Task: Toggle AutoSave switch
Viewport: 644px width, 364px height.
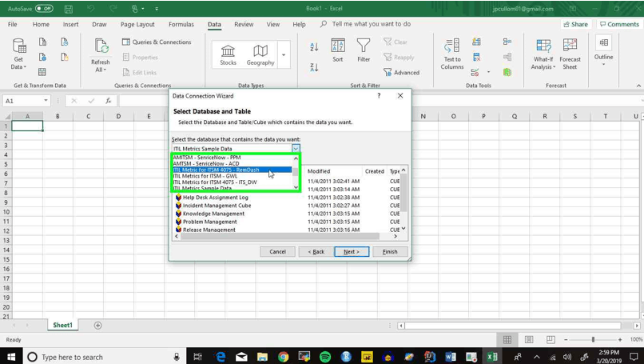Action: (44, 9)
